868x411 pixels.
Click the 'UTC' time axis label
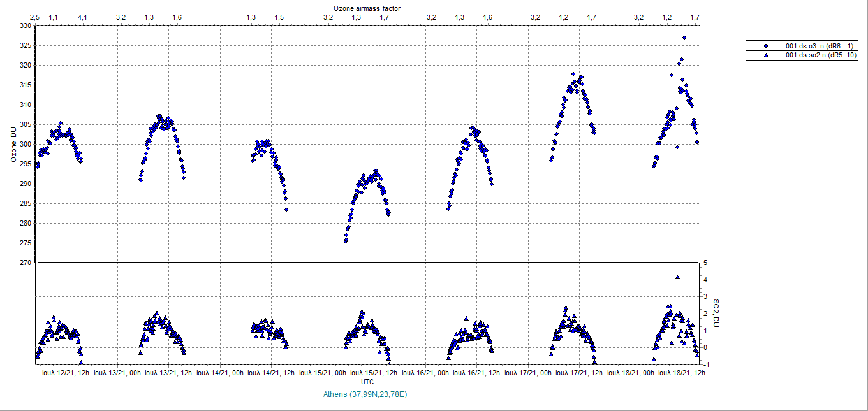point(367,381)
